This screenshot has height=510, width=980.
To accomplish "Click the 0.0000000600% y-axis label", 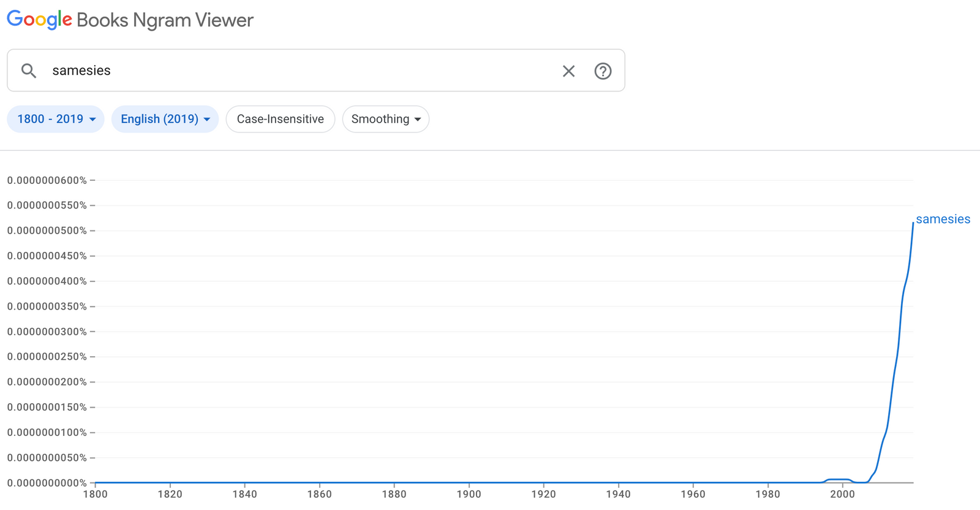I will 47,180.
